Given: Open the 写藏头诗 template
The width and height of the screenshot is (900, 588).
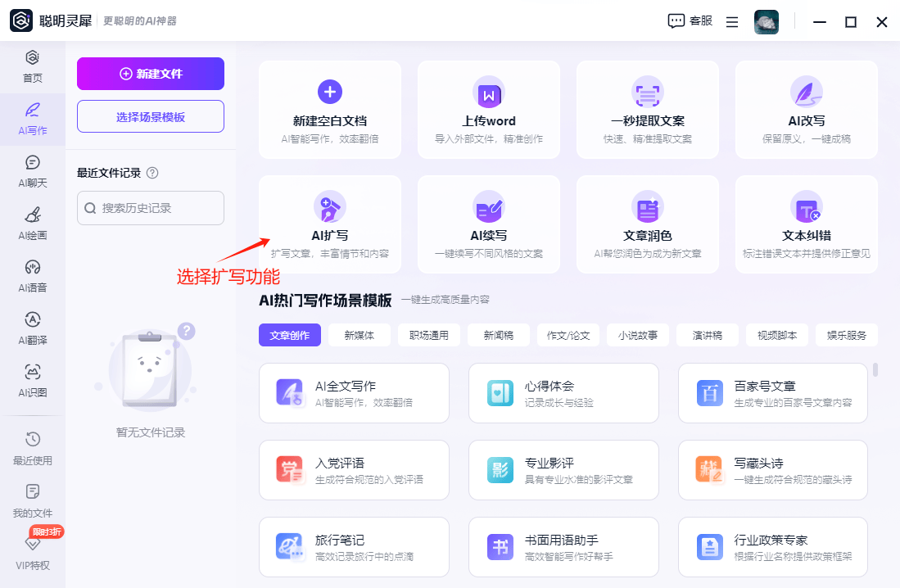Looking at the screenshot, I should pos(773,470).
